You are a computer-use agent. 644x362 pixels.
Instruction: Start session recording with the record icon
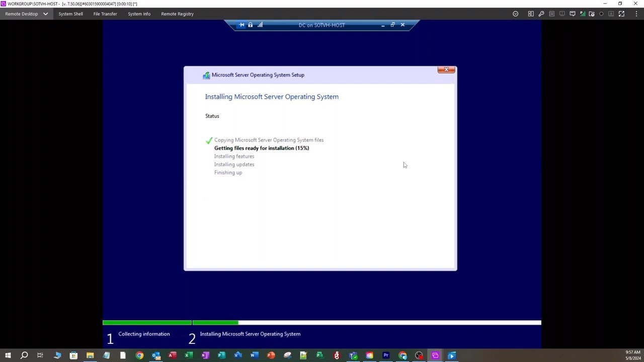tap(601, 14)
